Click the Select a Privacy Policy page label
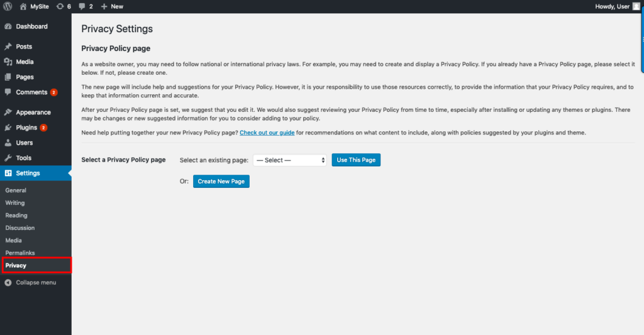Screen dimensions: 644x335 click(x=123, y=160)
